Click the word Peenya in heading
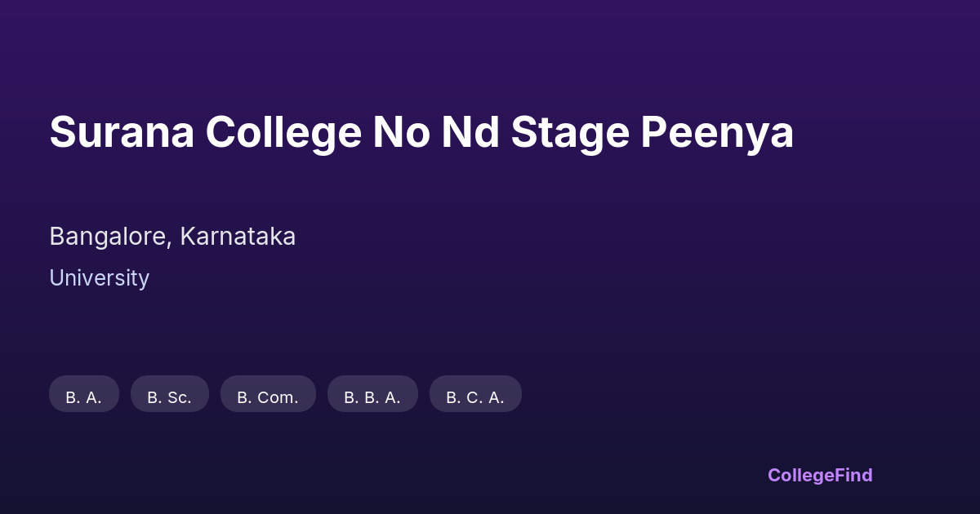Screen dimensions: 980x514 (x=717, y=133)
